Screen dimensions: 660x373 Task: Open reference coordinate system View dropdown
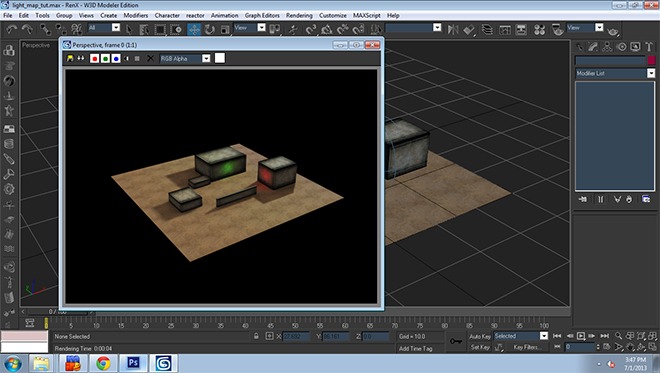[x=250, y=28]
